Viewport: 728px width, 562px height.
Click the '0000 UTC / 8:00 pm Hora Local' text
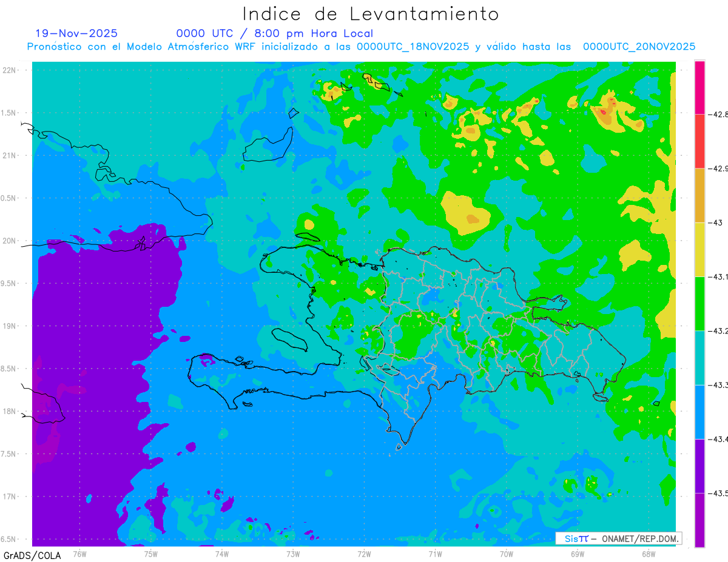(275, 33)
